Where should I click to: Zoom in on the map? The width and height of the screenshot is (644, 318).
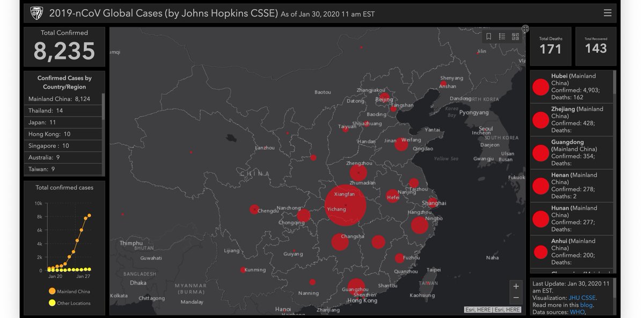(516, 286)
